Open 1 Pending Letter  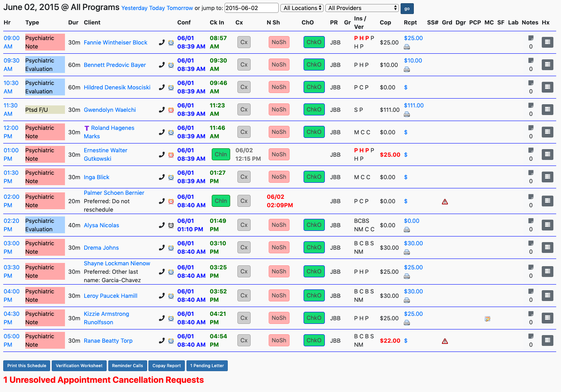click(207, 366)
